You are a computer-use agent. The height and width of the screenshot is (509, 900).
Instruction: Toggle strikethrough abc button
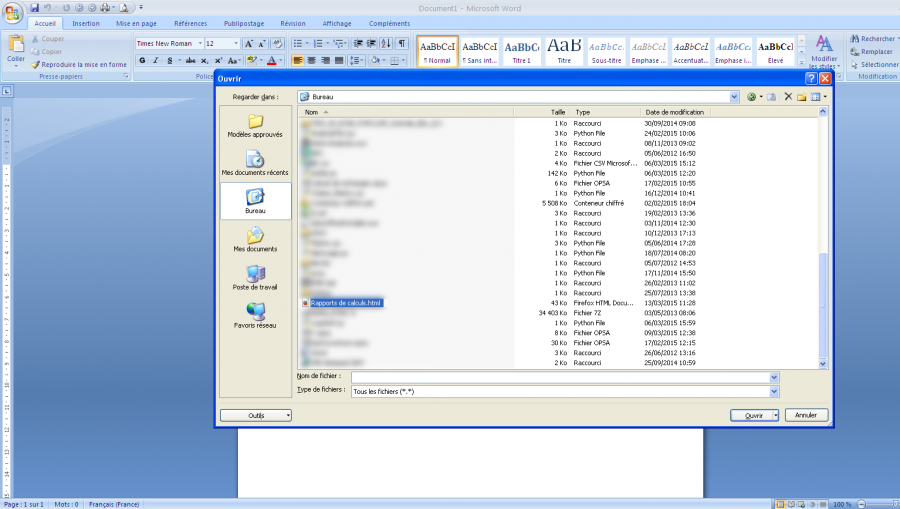[191, 60]
